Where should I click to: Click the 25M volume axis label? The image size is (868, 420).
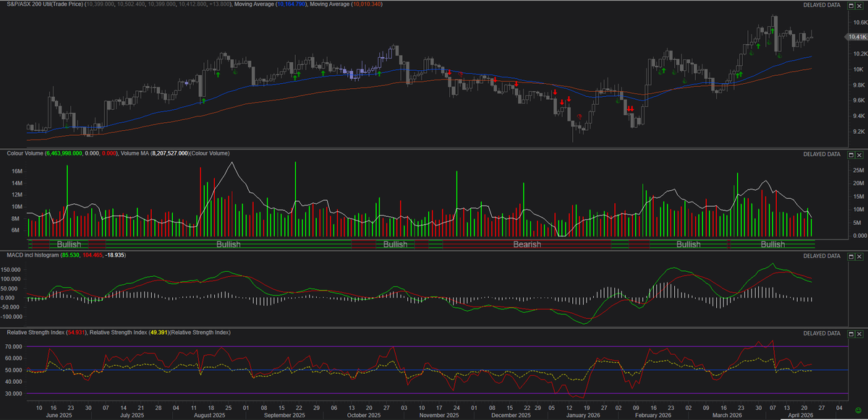[x=858, y=170]
